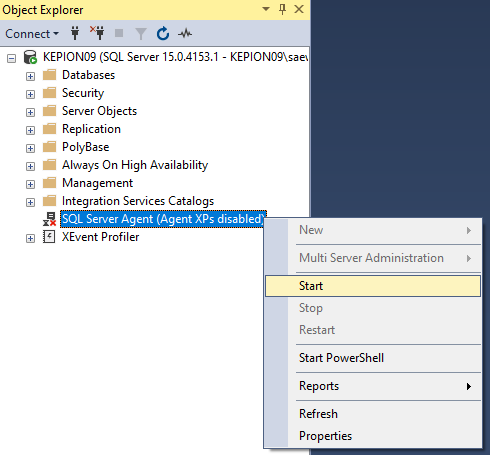Click the disabled New menu item
The height and width of the screenshot is (455, 490).
pos(373,230)
